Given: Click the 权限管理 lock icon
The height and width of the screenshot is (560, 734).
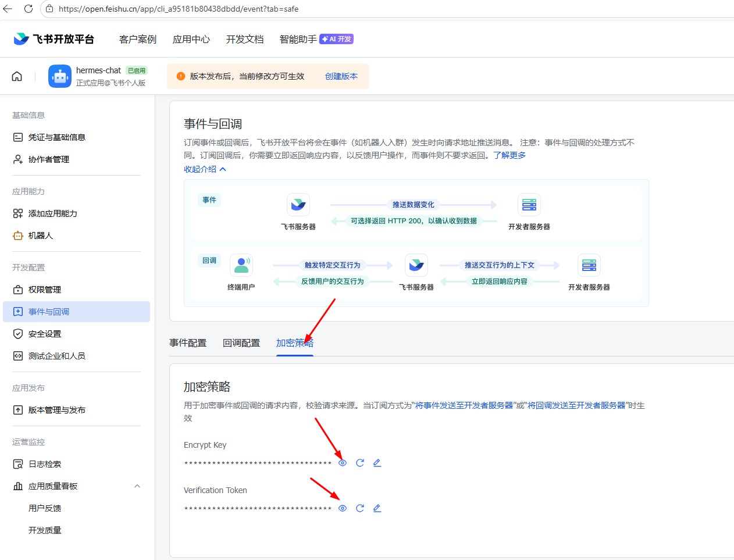Looking at the screenshot, I should coord(18,290).
